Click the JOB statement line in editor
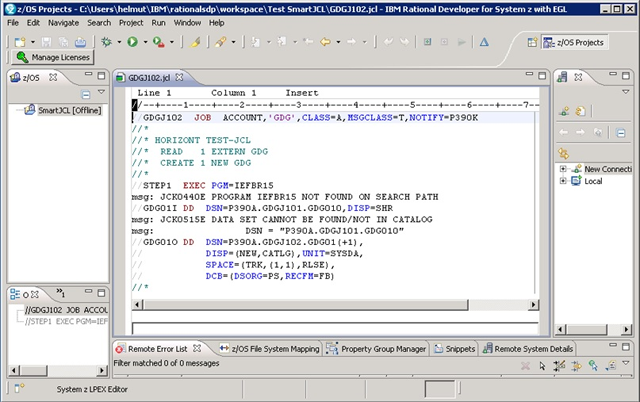The width and height of the screenshot is (640, 402). click(x=333, y=118)
